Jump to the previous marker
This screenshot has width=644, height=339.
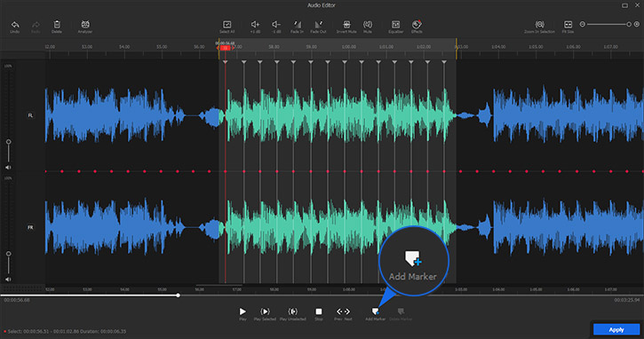click(338, 311)
